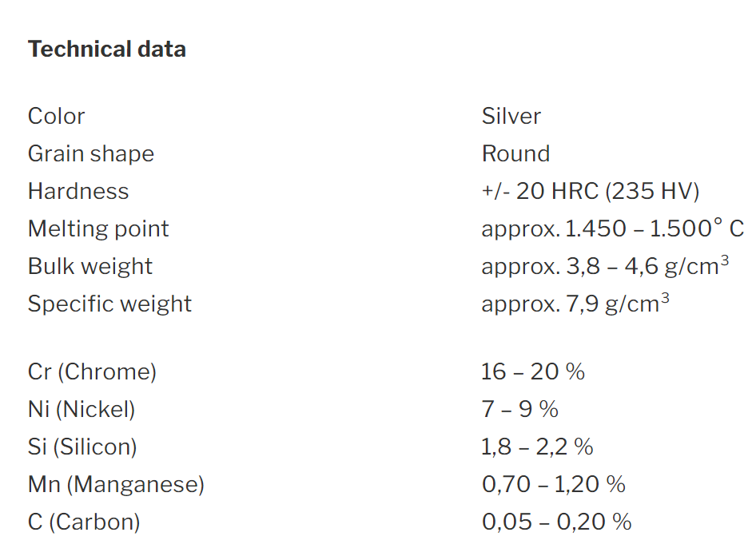Select the Cr (Chrome) label

point(92,372)
